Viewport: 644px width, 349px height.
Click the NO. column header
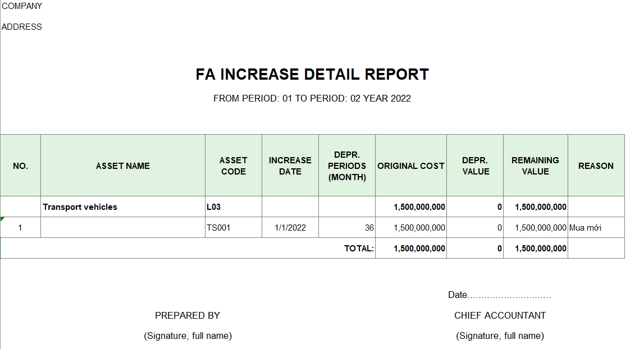[20, 166]
